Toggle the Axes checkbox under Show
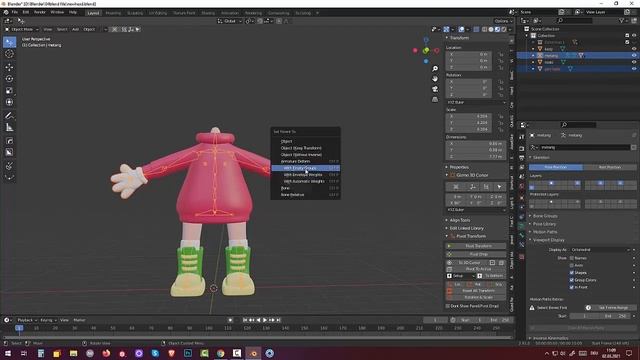 572,265
